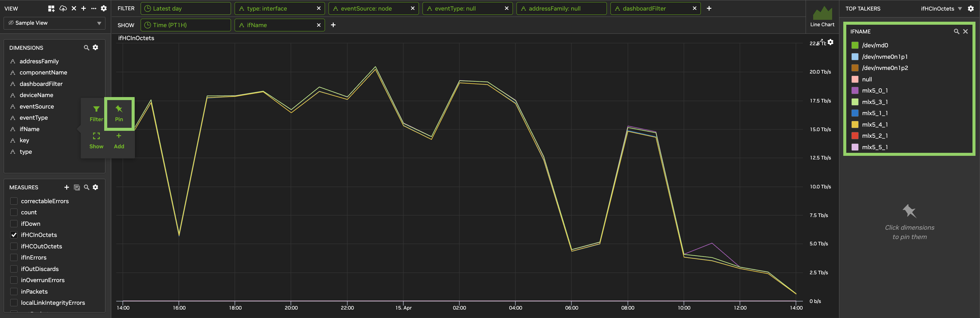Open TOP TALKERS settings gear
The image size is (980, 318).
pyautogui.click(x=971, y=8)
